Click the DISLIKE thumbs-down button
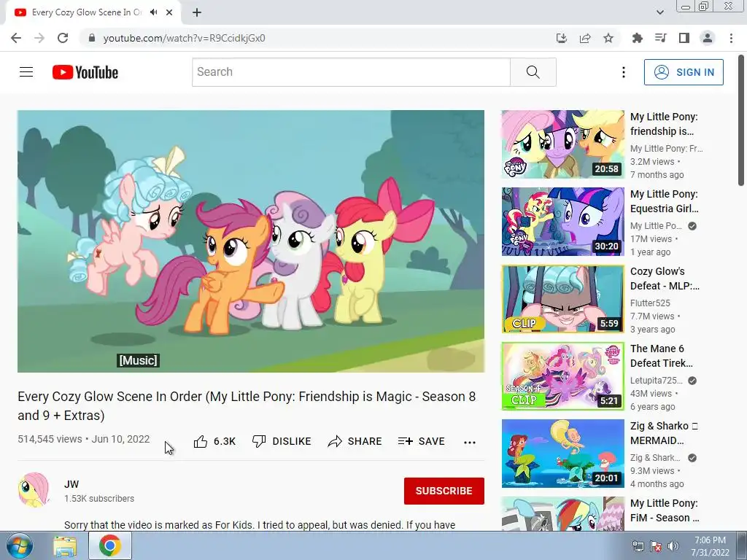 coord(282,441)
